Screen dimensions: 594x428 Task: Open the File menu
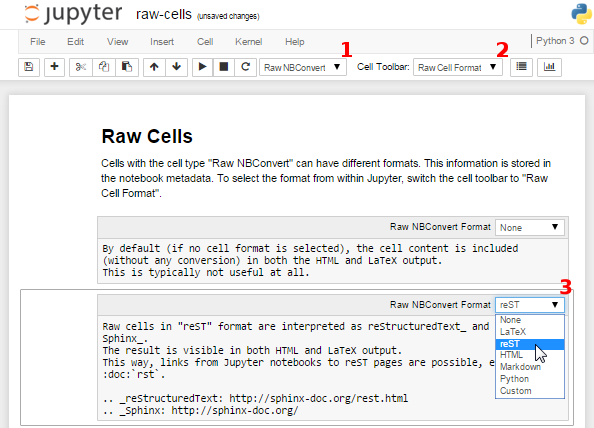coord(38,42)
